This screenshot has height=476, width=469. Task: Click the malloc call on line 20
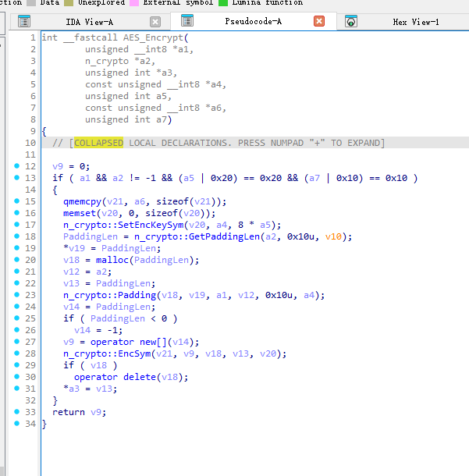112,260
